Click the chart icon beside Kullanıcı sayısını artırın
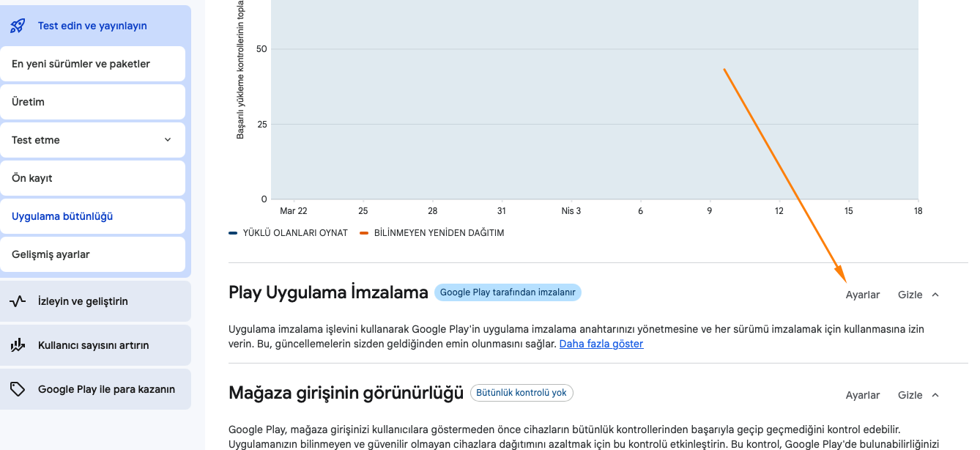The image size is (980, 450). pyautogui.click(x=18, y=345)
